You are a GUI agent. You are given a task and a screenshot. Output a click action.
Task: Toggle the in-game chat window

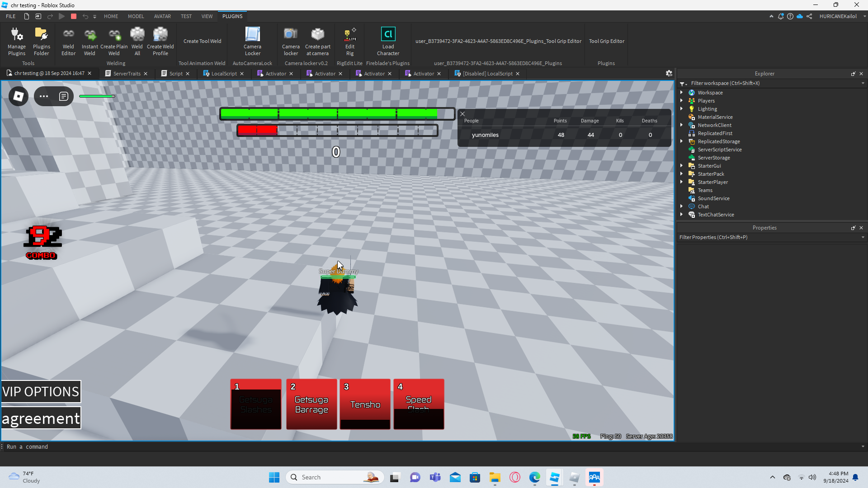coord(64,96)
